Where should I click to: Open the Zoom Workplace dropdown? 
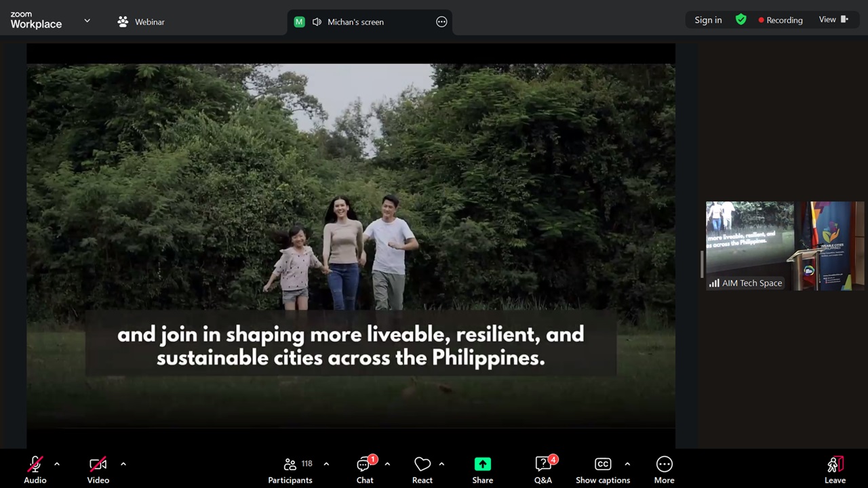click(x=87, y=20)
